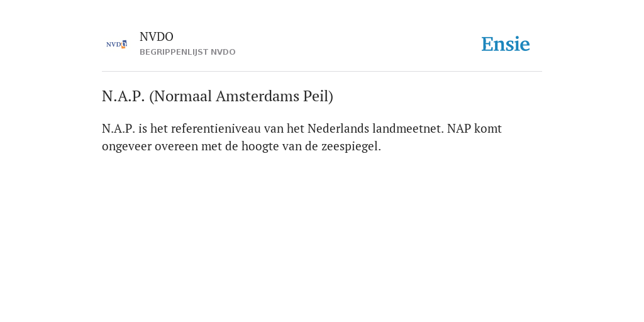This screenshot has height=322, width=644.
Task: Click the word 'referentieniveau' in the text
Action: tap(216, 128)
